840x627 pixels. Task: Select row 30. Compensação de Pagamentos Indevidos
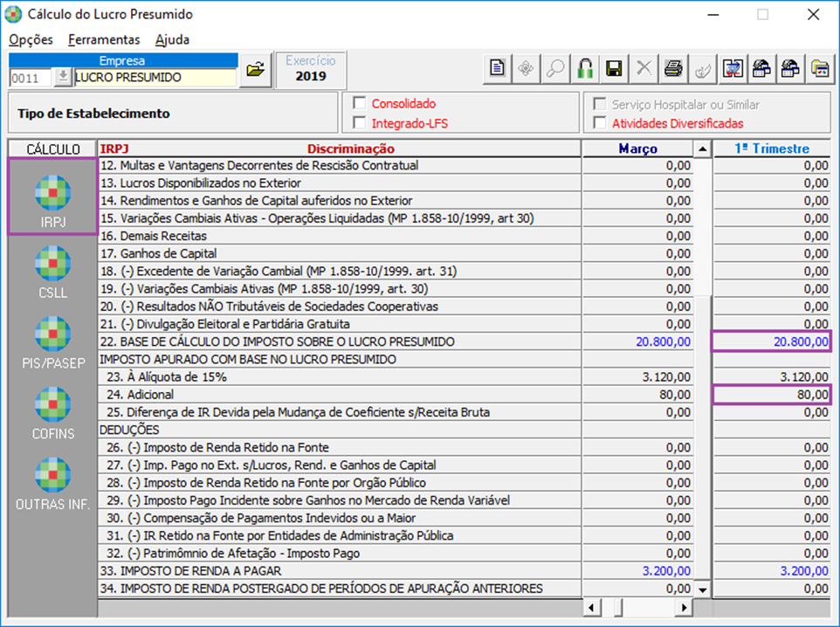[x=340, y=519]
